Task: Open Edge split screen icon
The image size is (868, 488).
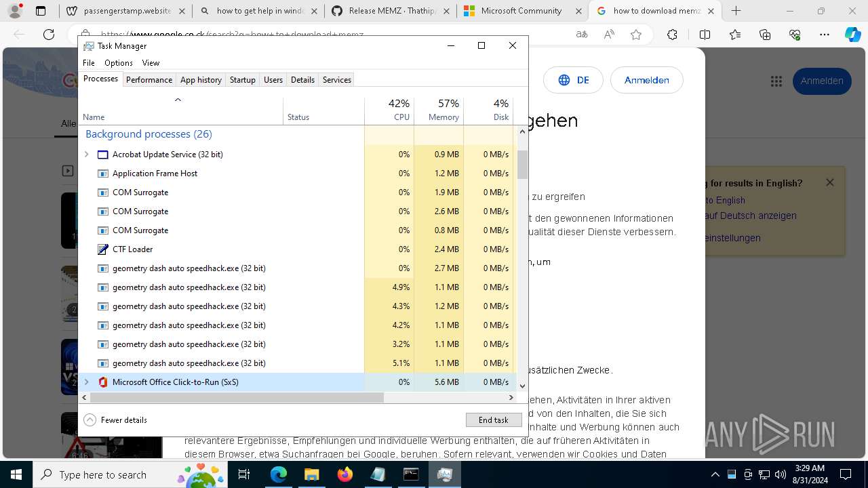Action: 705,35
